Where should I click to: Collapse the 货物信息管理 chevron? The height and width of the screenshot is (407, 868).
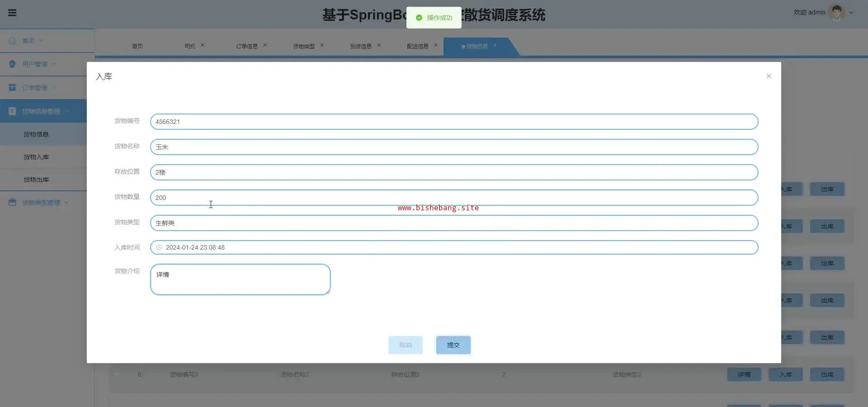tap(66, 111)
